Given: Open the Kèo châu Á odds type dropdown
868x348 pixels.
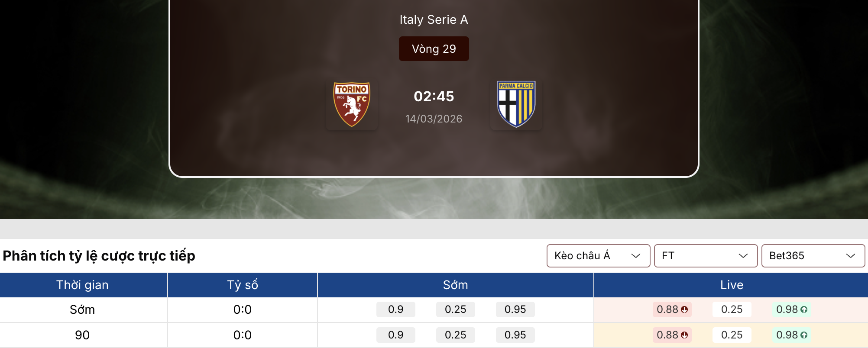Looking at the screenshot, I should (x=598, y=256).
